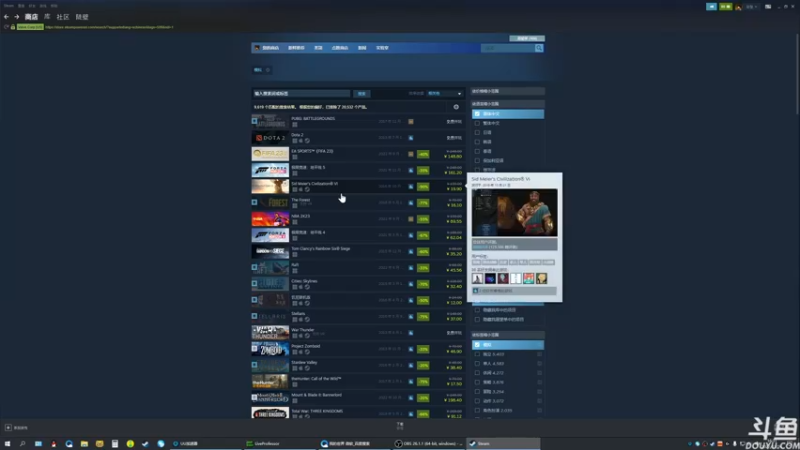Open Total War: THREE KINGDOMS thumbnail
The height and width of the screenshot is (450, 800).
pyautogui.click(x=270, y=413)
